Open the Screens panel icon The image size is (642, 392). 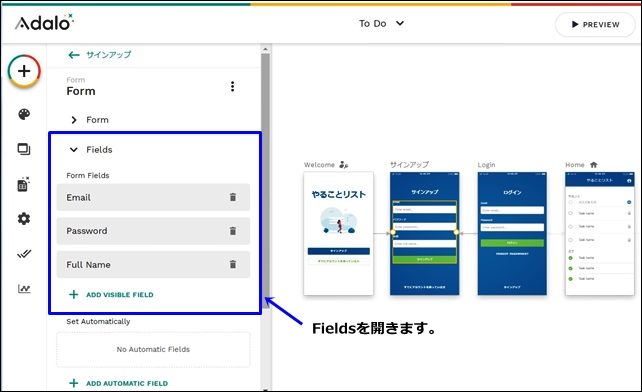click(x=24, y=149)
